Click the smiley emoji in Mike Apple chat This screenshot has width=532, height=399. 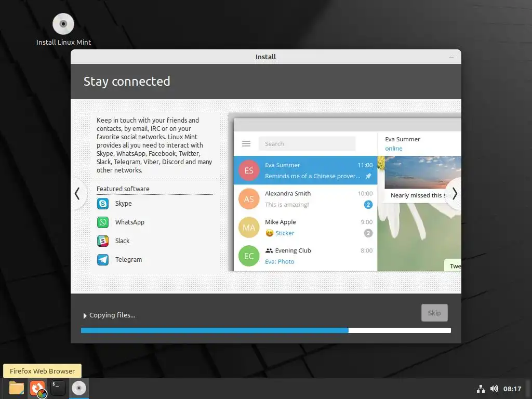[270, 233]
